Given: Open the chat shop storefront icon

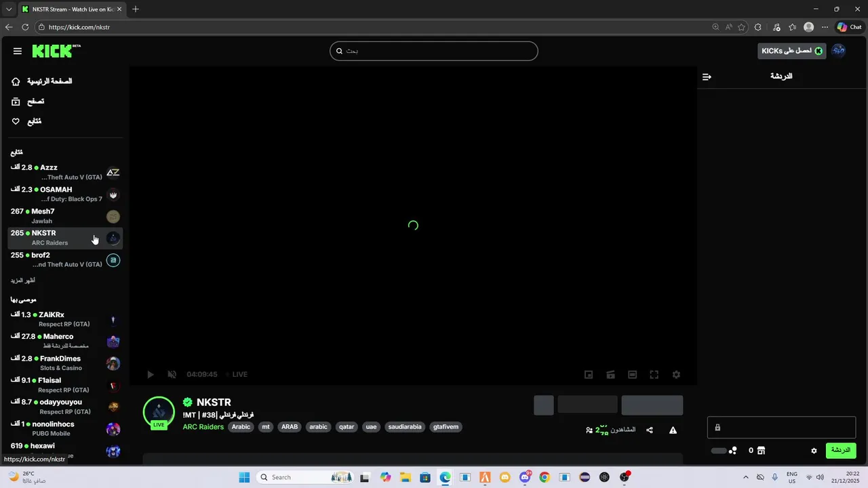Looking at the screenshot, I should (x=761, y=451).
